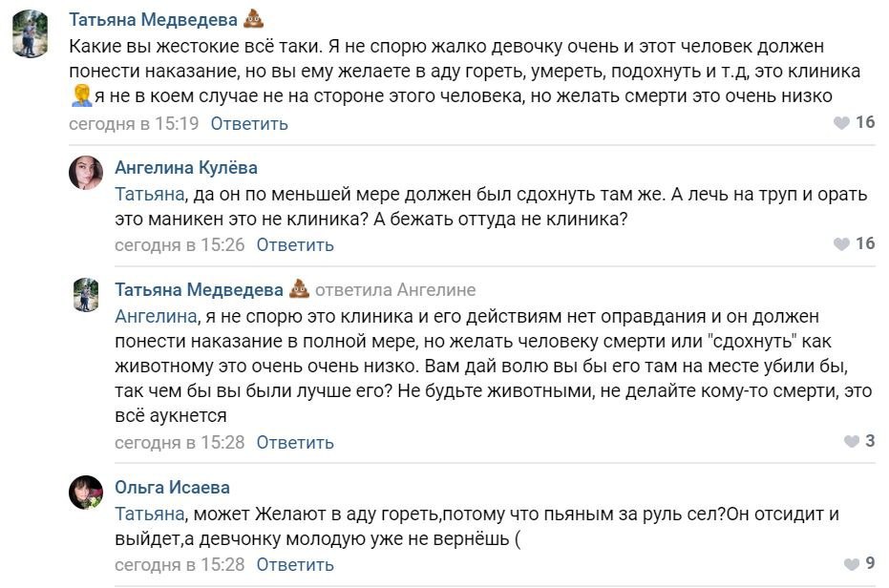889x588 pixels.
Task: Open Ангелина Кулёва's avatar photo
Action: tap(86, 172)
